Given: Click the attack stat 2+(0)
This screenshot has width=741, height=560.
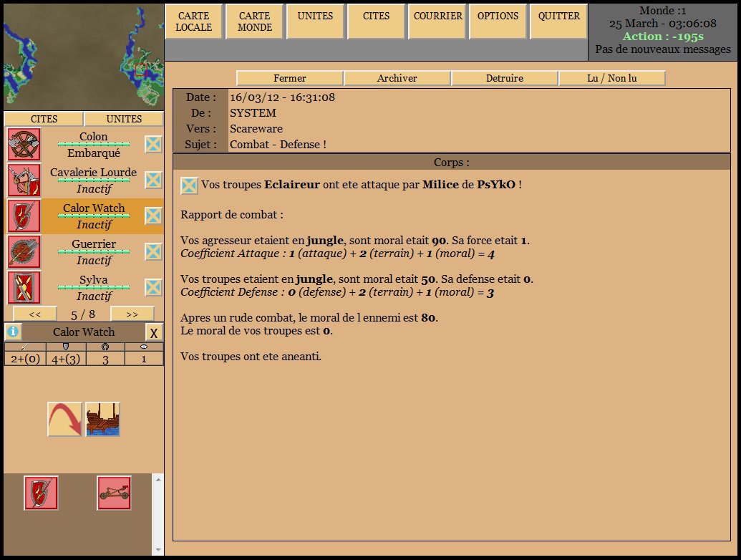Looking at the screenshot, I should click(x=26, y=359).
